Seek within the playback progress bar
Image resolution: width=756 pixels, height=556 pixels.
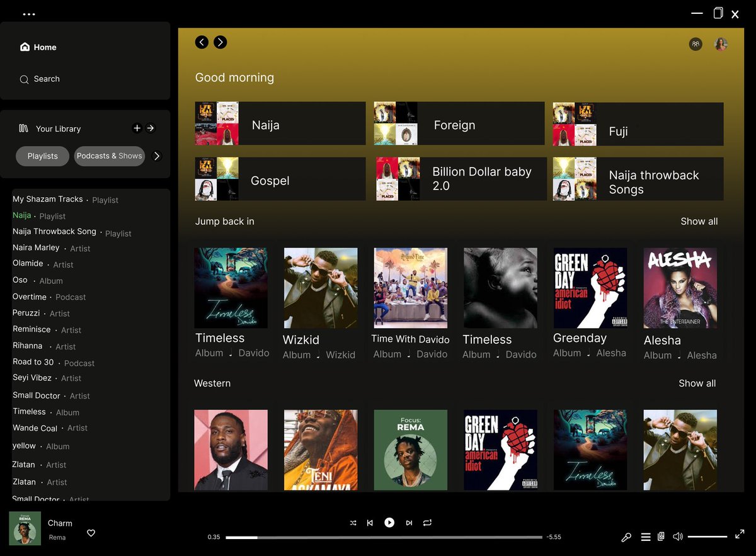coord(384,537)
